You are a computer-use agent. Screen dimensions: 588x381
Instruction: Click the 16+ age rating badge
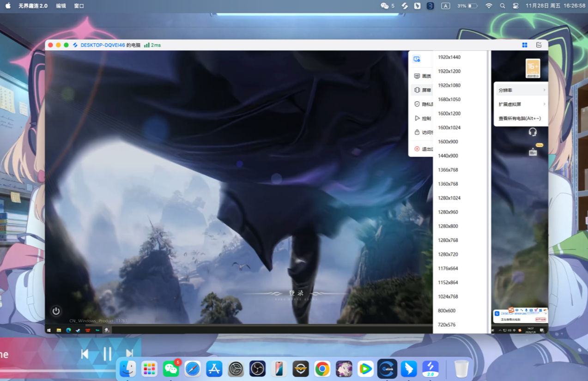[533, 67]
